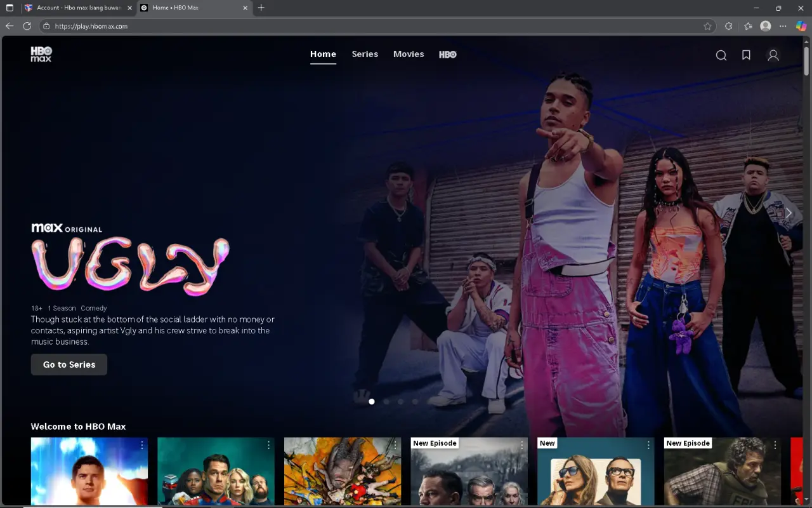
Task: Open the John Cena series thumbnail
Action: pos(216,471)
